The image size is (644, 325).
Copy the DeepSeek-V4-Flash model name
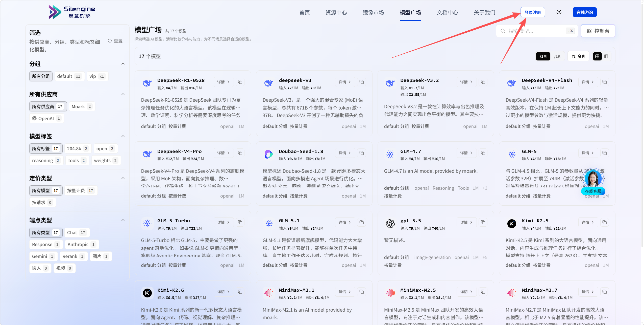pyautogui.click(x=604, y=82)
